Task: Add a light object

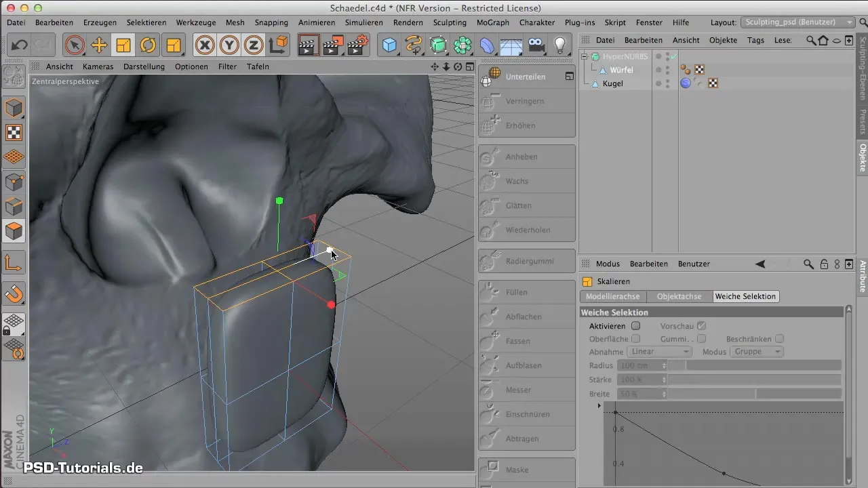Action: (x=560, y=45)
